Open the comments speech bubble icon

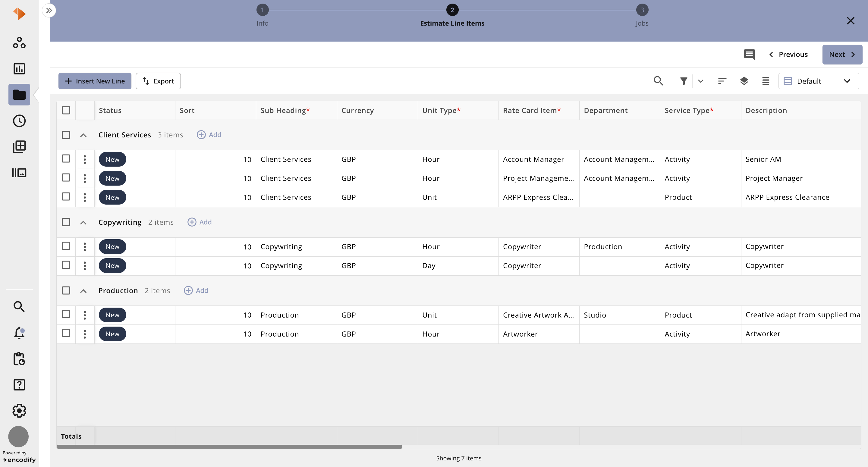749,55
